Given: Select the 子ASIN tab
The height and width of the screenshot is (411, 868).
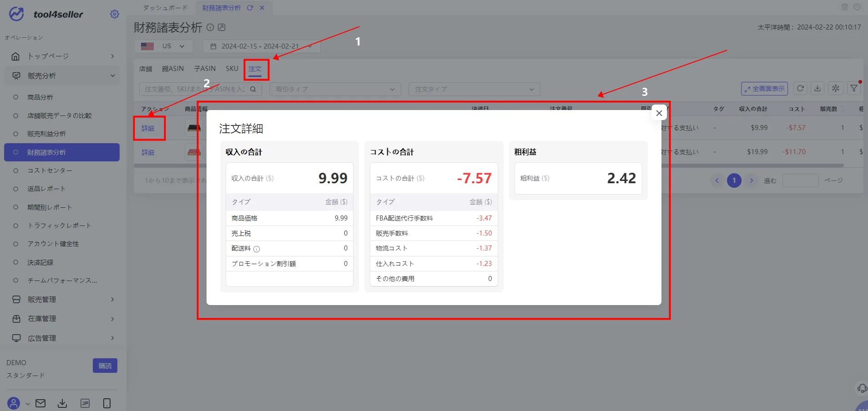Looking at the screenshot, I should (x=205, y=69).
